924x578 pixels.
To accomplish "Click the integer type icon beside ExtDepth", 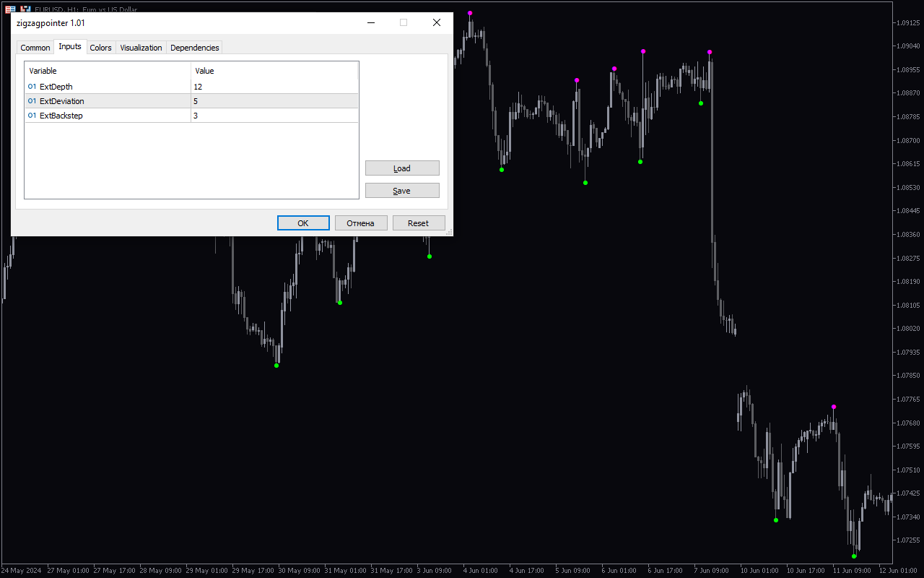I will click(32, 87).
